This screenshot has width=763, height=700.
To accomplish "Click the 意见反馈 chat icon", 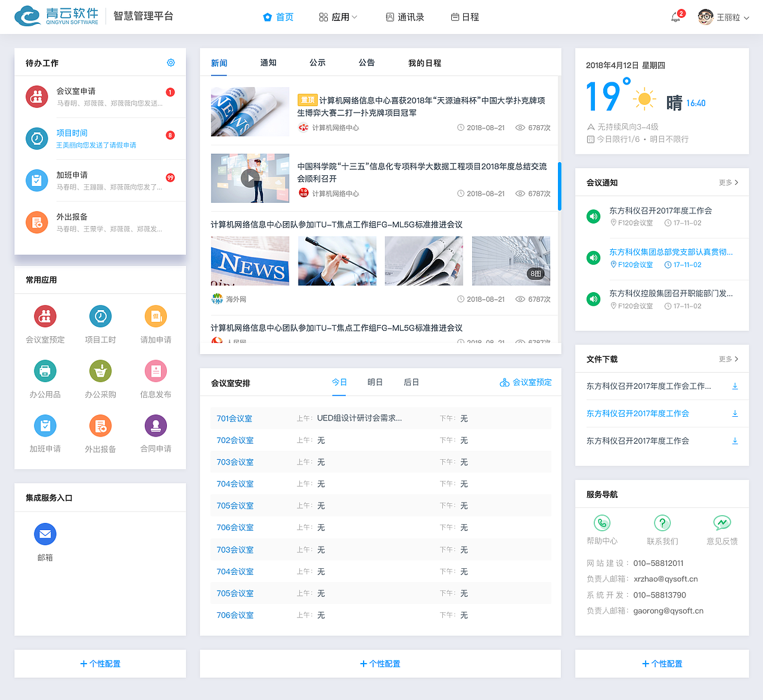I will click(722, 523).
